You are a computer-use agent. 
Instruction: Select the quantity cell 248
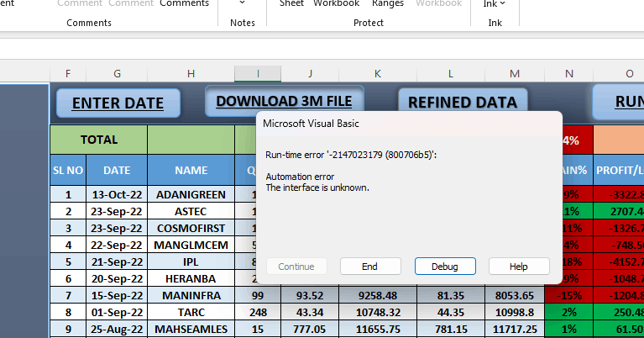pyautogui.click(x=258, y=313)
